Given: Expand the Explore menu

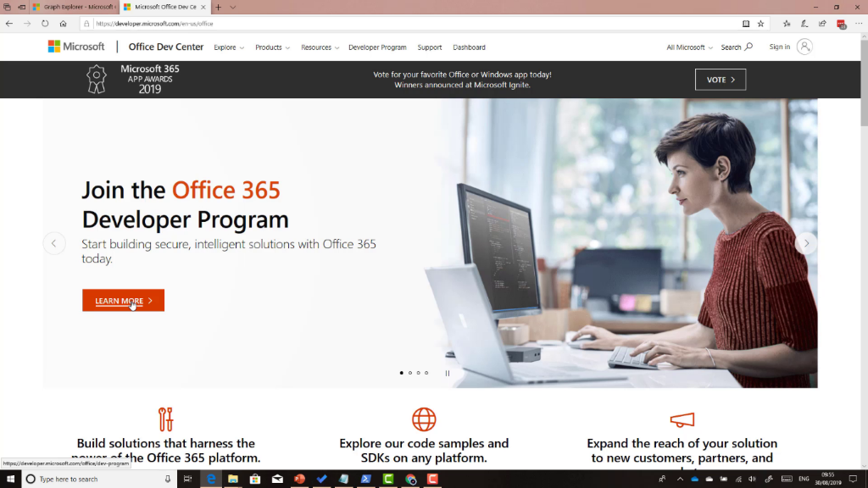Looking at the screenshot, I should pos(229,47).
